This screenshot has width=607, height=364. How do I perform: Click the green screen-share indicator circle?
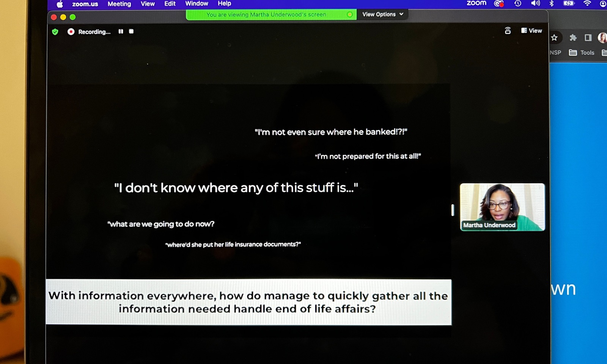[x=350, y=15]
